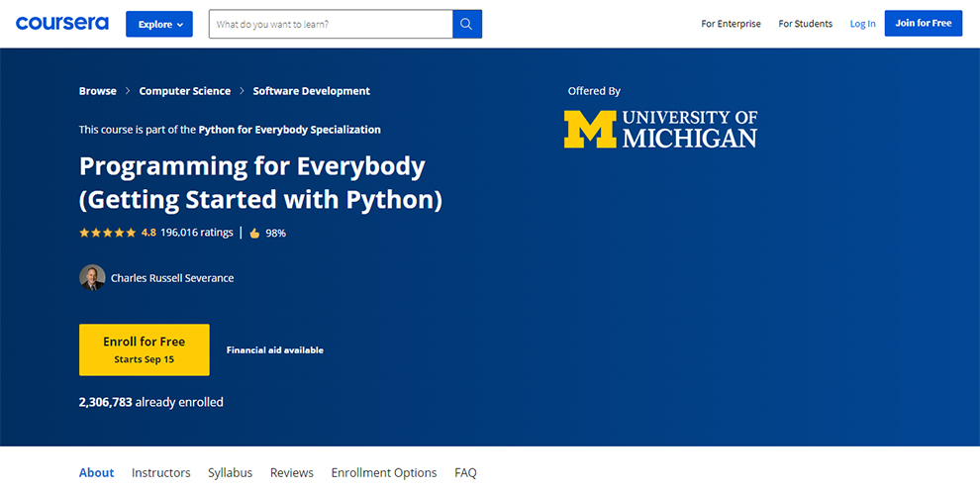This screenshot has height=493, width=980.
Task: Jump to the FAQ tab
Action: (x=465, y=473)
